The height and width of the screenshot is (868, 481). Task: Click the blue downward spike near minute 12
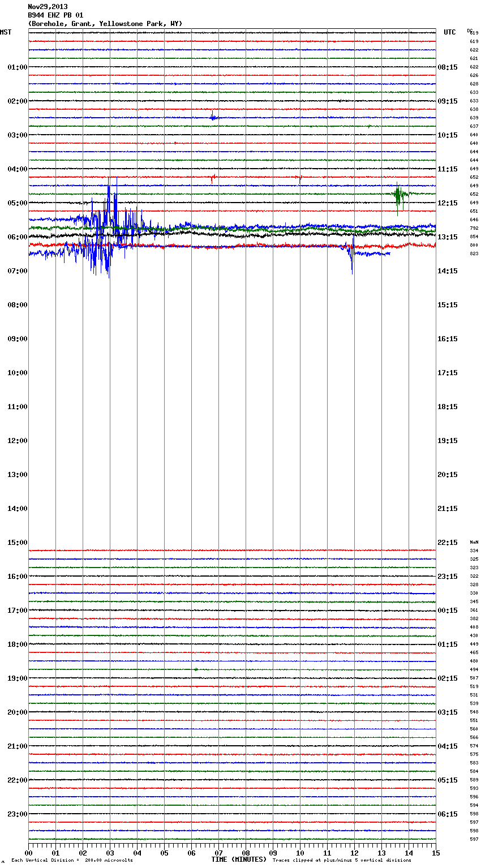(x=351, y=256)
